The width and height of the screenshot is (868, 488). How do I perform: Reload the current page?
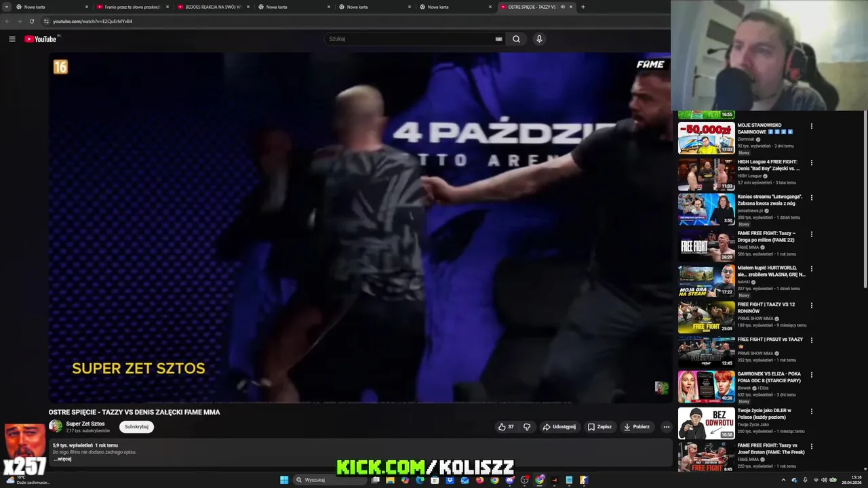[31, 21]
